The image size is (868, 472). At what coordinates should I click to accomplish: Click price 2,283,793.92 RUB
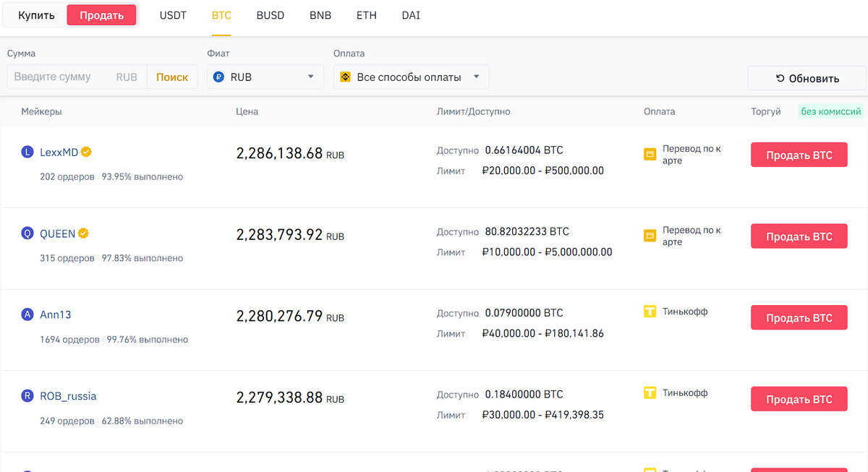290,235
